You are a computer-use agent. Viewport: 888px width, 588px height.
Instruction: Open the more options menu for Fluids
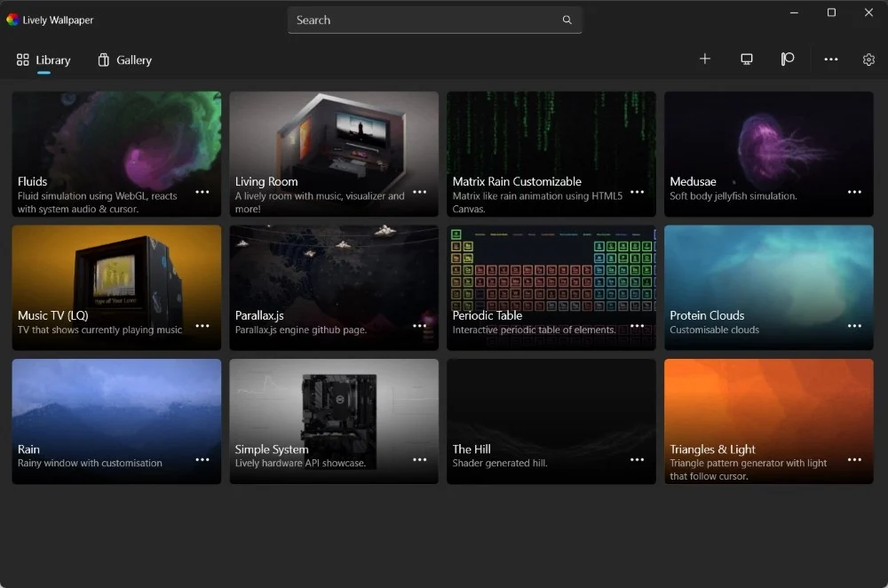click(202, 192)
